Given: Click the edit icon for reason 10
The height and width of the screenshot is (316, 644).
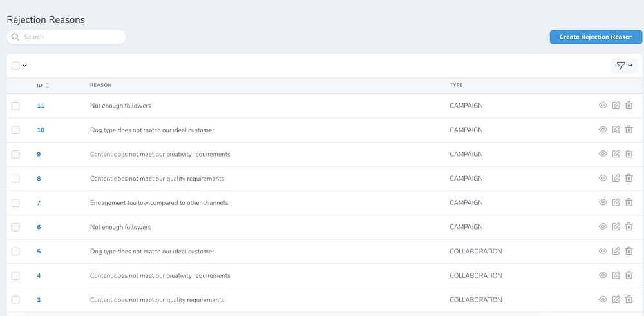Looking at the screenshot, I should point(616,130).
